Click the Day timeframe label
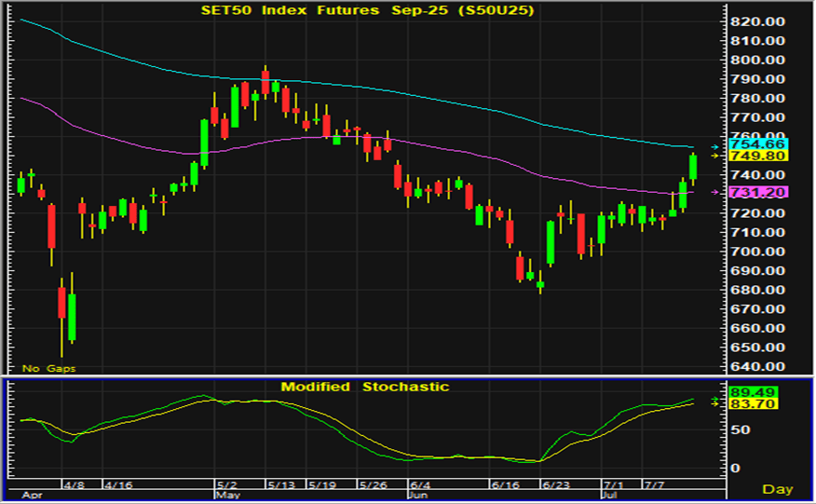 [778, 489]
